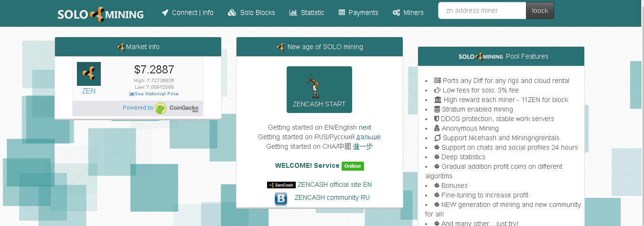
Task: Click the loock search button
Action: point(540,10)
